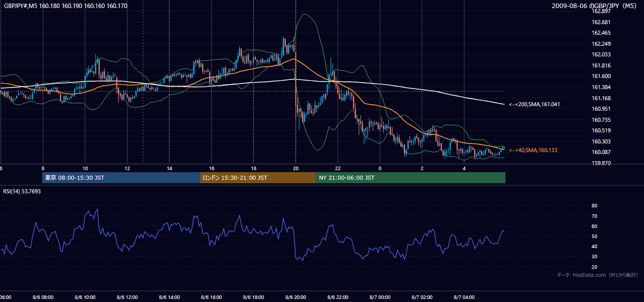Click the NY 21:00-06:00 JST session bar

[411, 178]
